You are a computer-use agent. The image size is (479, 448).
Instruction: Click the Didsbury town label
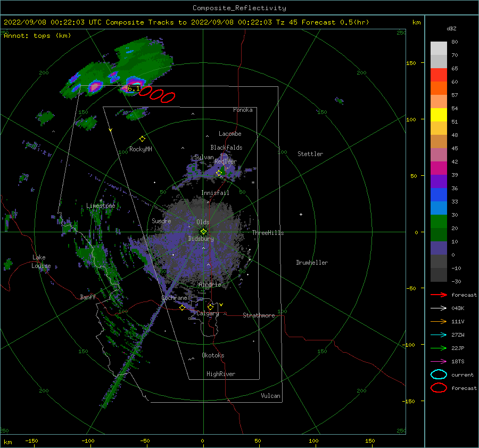coord(201,239)
